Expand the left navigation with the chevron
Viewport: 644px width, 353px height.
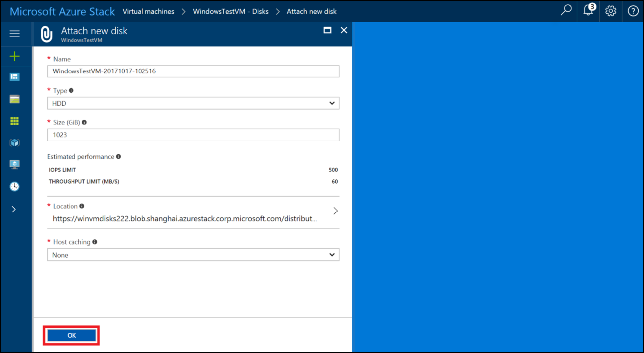(14, 209)
